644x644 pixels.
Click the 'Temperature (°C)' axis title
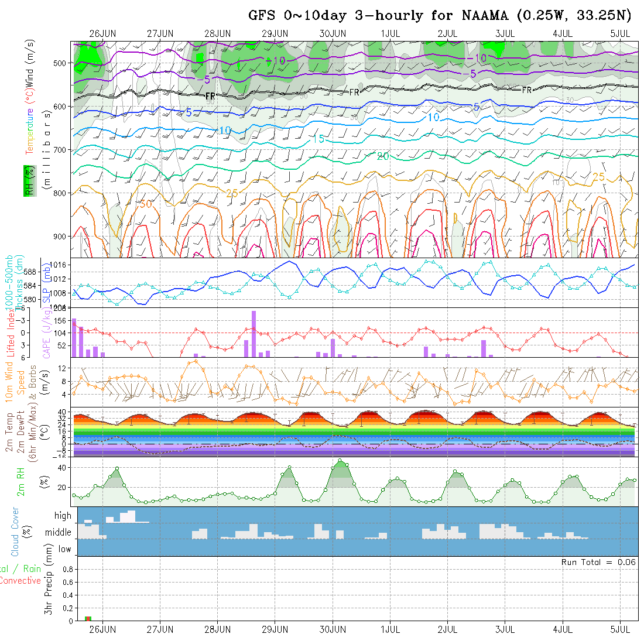(29, 122)
